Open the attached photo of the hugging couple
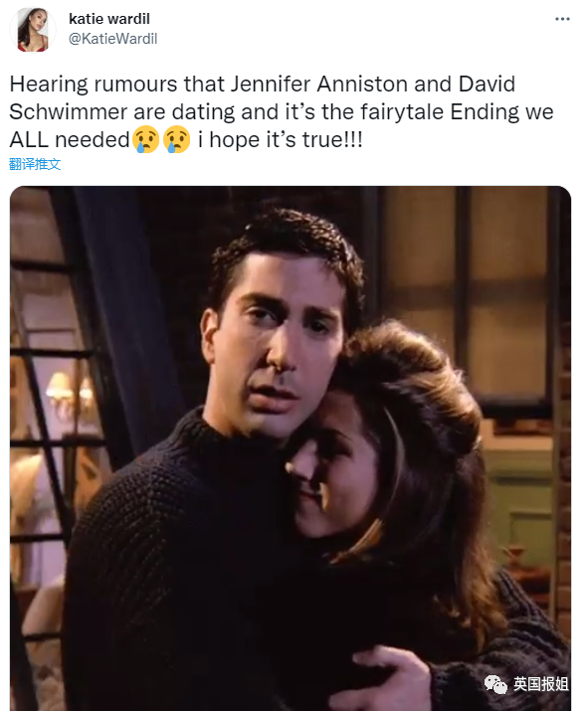588x711 pixels. pos(291,448)
